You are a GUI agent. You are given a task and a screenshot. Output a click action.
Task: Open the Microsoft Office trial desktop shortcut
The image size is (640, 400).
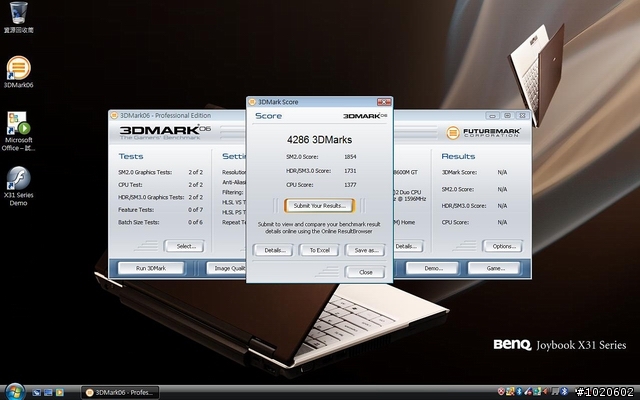pyautogui.click(x=18, y=131)
